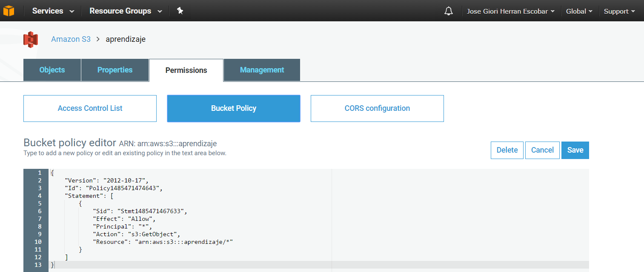
Task: Open Jose Giori Herran Escobar account menu
Action: click(x=511, y=12)
